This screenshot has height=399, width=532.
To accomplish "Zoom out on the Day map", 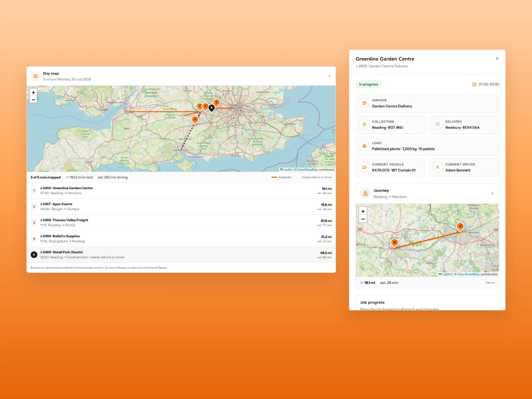I will pyautogui.click(x=33, y=100).
